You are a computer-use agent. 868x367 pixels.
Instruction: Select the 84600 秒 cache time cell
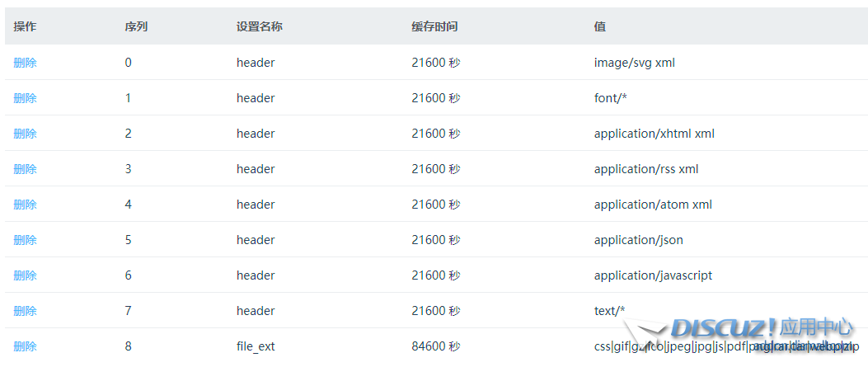coord(436,346)
